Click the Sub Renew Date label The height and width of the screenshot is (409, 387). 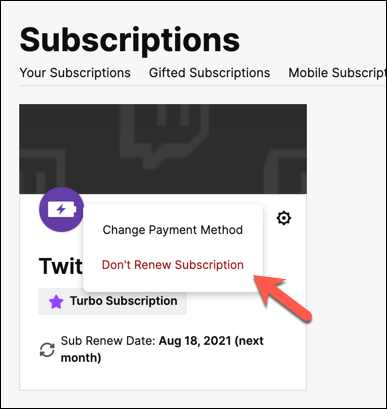pos(108,341)
